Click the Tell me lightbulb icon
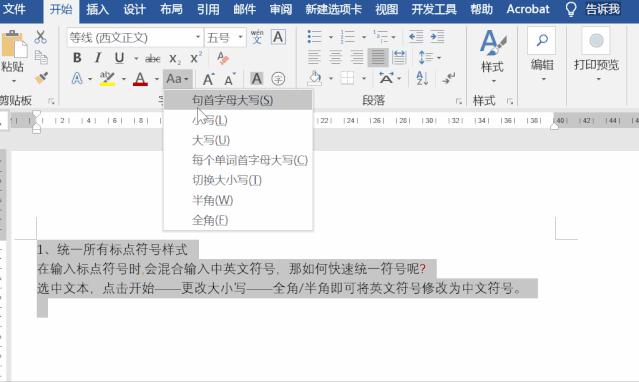 click(571, 9)
